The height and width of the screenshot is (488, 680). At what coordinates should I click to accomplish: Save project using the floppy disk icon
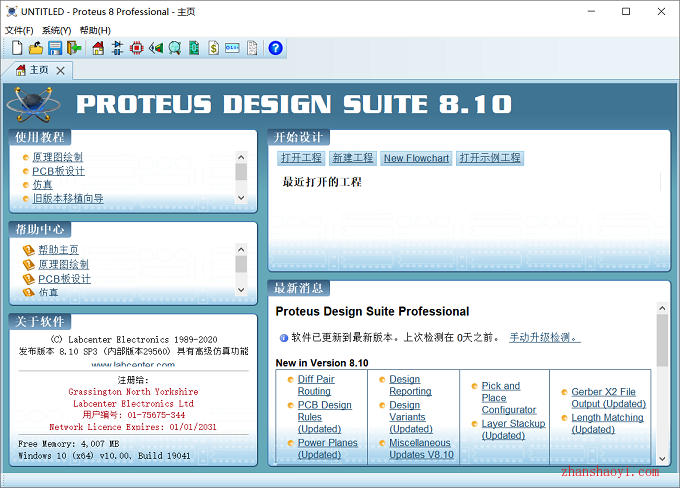[55, 48]
